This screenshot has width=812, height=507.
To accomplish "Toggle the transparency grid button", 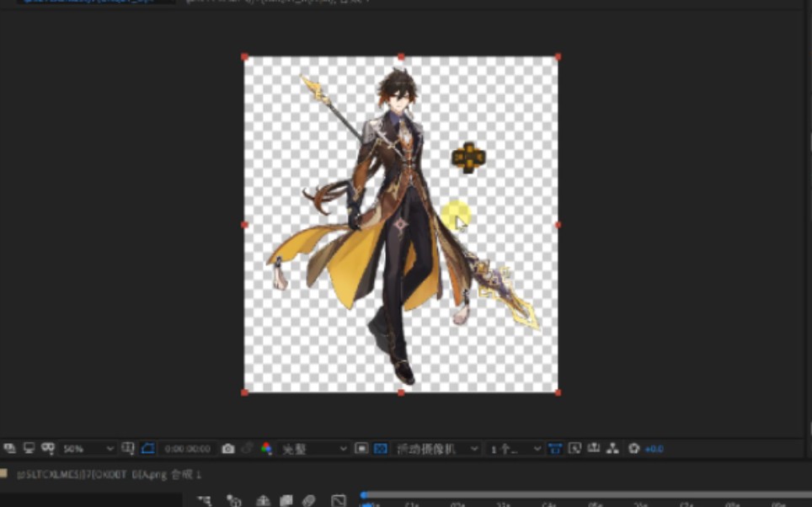I will point(381,449).
